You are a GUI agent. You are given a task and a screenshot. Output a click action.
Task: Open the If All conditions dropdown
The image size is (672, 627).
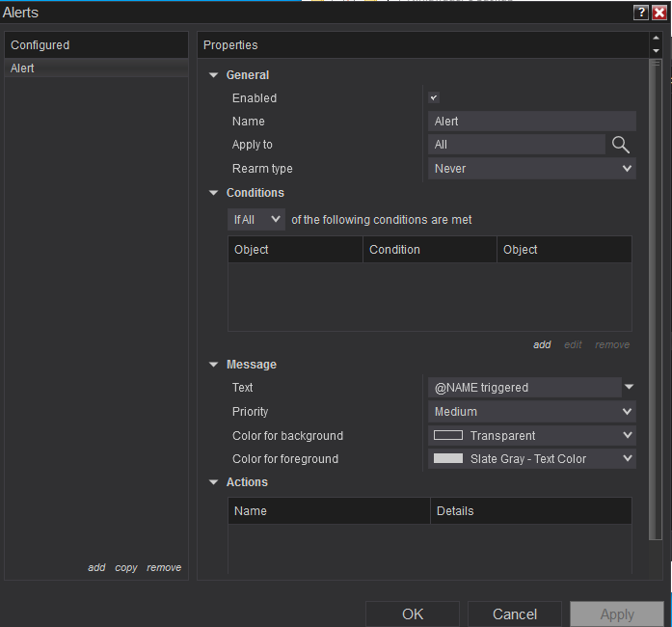click(256, 220)
